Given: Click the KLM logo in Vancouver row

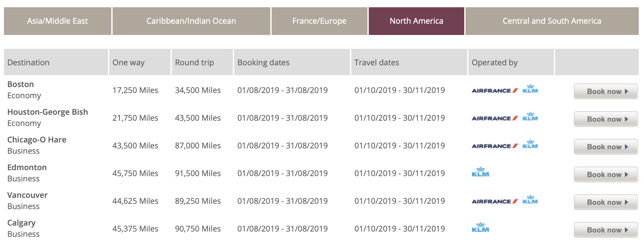Looking at the screenshot, I should pos(530,200).
